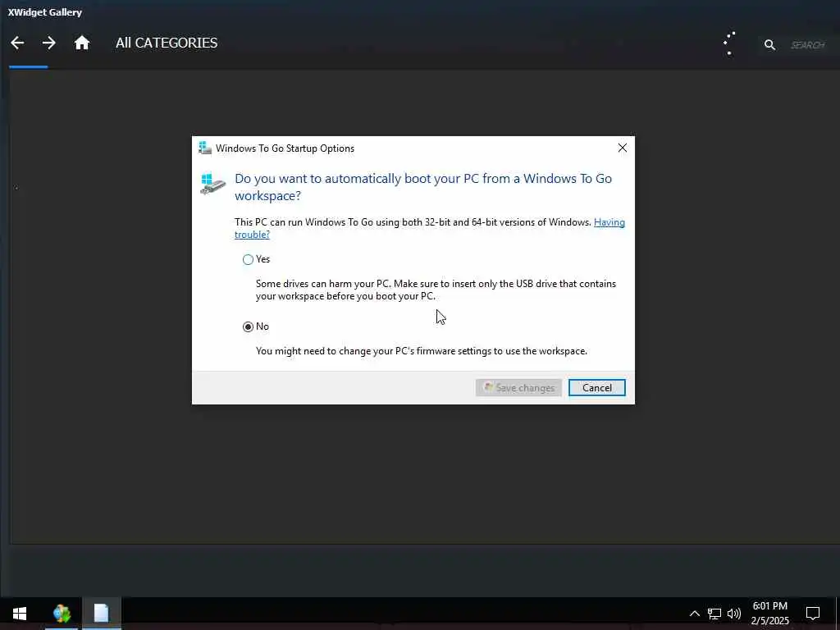Follow the Having trouble? link
This screenshot has height=630, width=840.
430,228
